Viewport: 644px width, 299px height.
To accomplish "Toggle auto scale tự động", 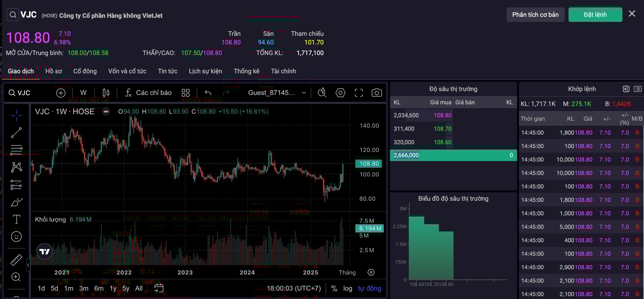I will 369,289.
